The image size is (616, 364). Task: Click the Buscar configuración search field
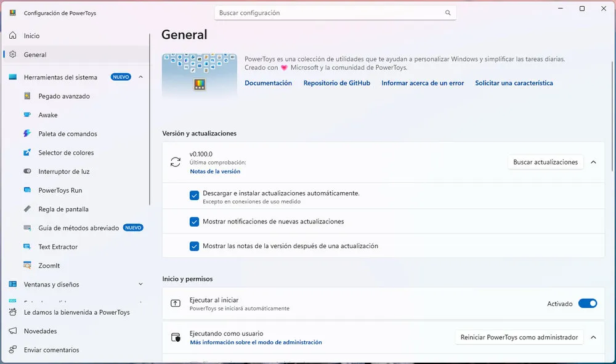pyautogui.click(x=335, y=13)
